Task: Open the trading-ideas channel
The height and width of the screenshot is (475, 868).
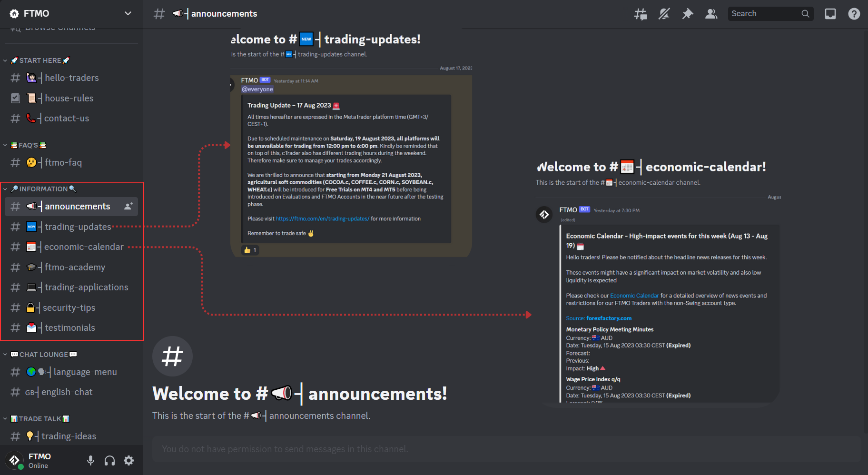Action: [71, 436]
